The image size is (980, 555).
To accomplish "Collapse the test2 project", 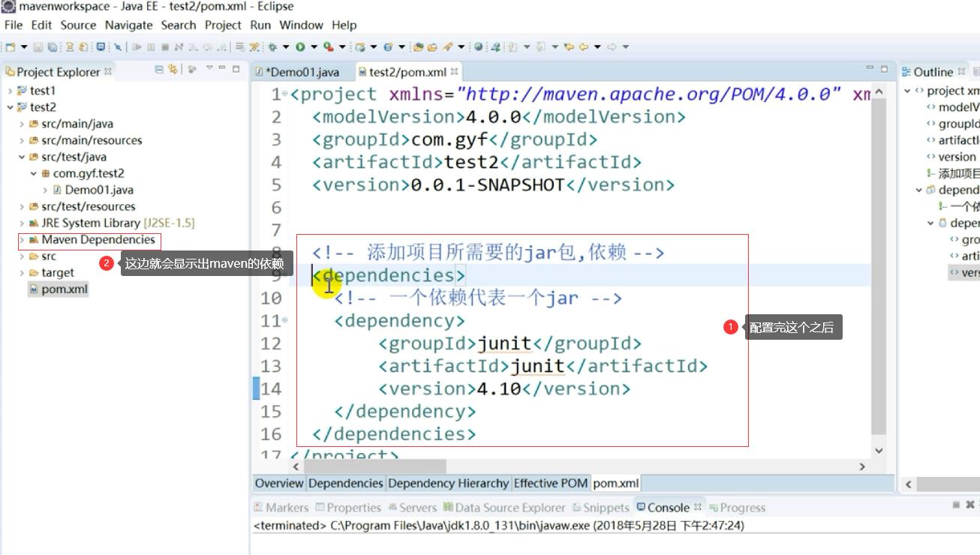I will [10, 107].
